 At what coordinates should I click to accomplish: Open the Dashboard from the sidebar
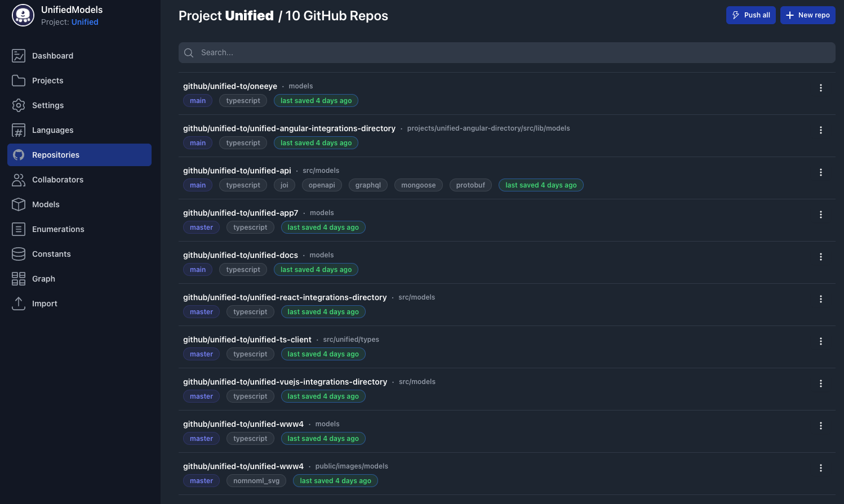(19, 55)
